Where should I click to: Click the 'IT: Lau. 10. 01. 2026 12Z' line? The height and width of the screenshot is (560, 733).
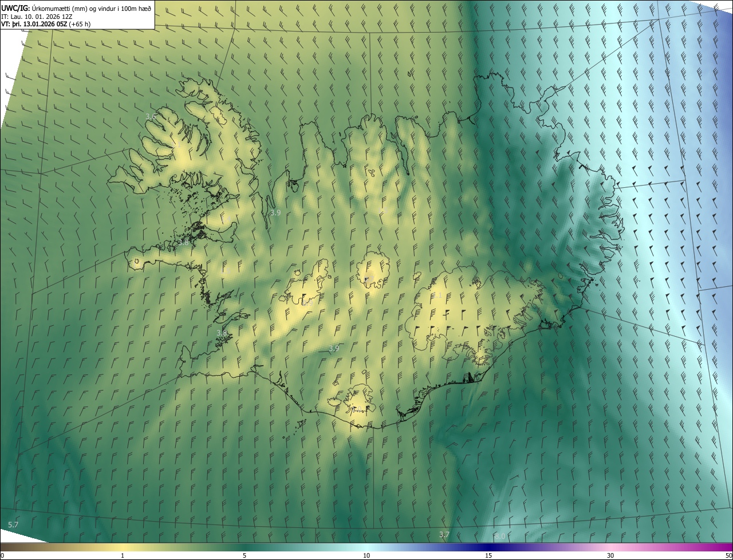point(38,17)
